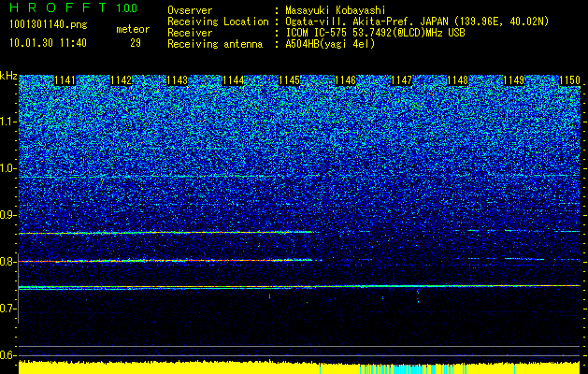Click the 1146 time marker
This screenshot has width=588, height=374.
coord(345,80)
